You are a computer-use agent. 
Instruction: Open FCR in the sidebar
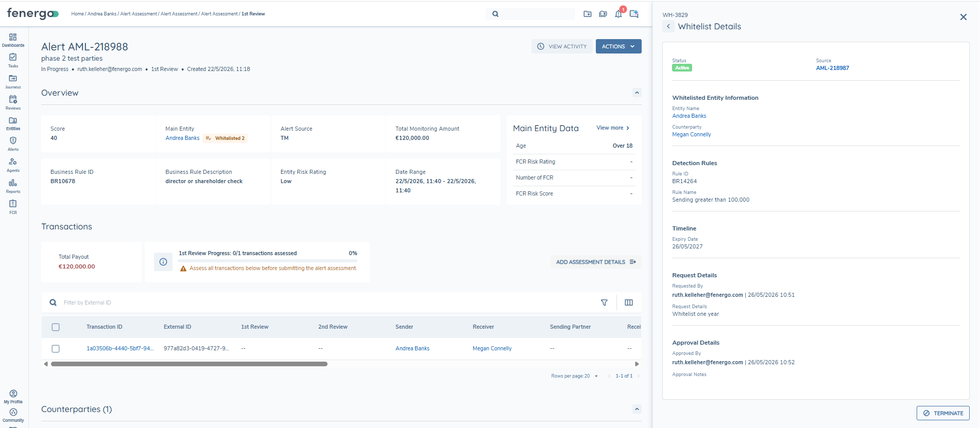[13, 207]
